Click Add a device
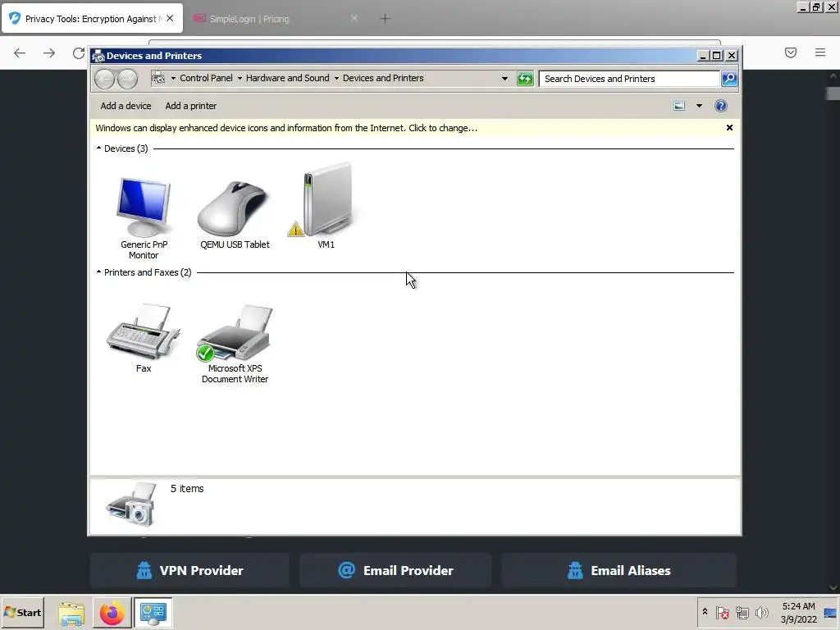840x630 pixels. coord(126,106)
